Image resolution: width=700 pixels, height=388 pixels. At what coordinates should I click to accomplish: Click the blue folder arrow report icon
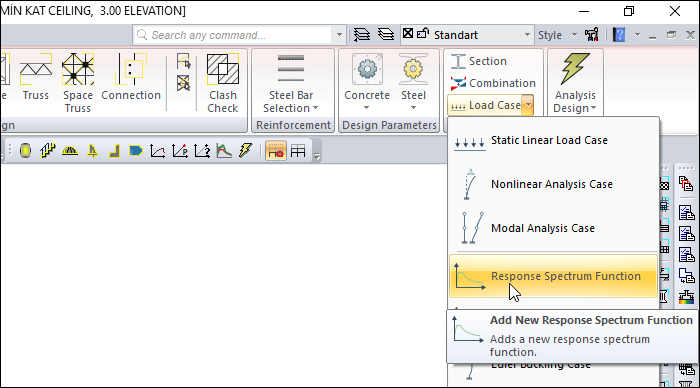(686, 275)
